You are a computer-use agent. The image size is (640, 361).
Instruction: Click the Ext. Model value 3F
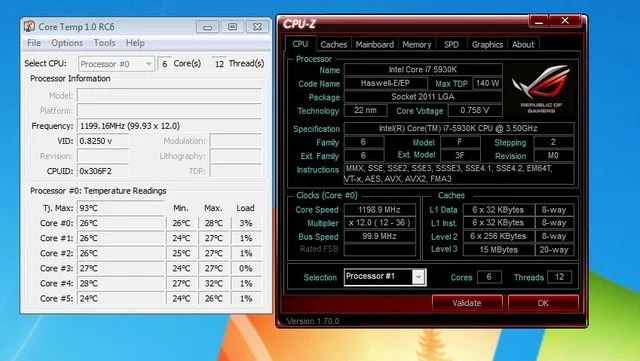point(460,156)
